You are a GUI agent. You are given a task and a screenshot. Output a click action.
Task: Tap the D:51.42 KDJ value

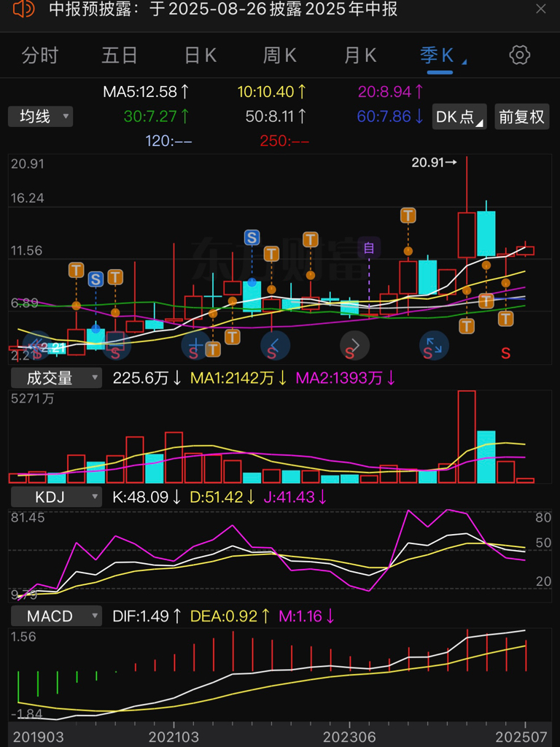pyautogui.click(x=223, y=498)
